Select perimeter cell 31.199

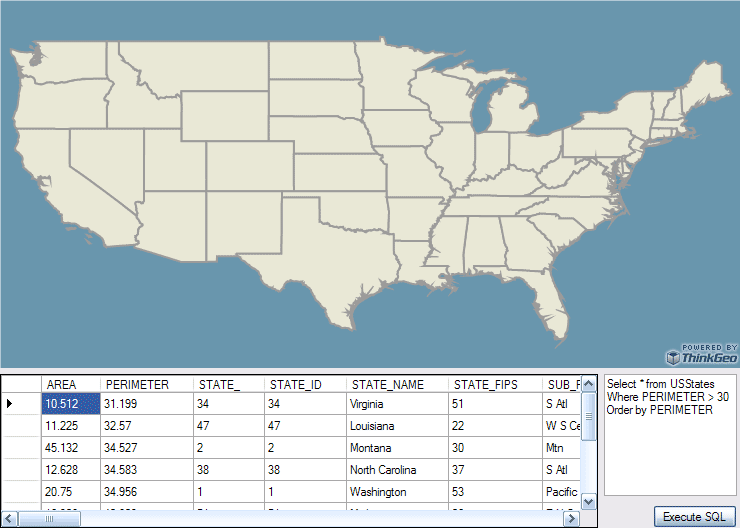(147, 404)
